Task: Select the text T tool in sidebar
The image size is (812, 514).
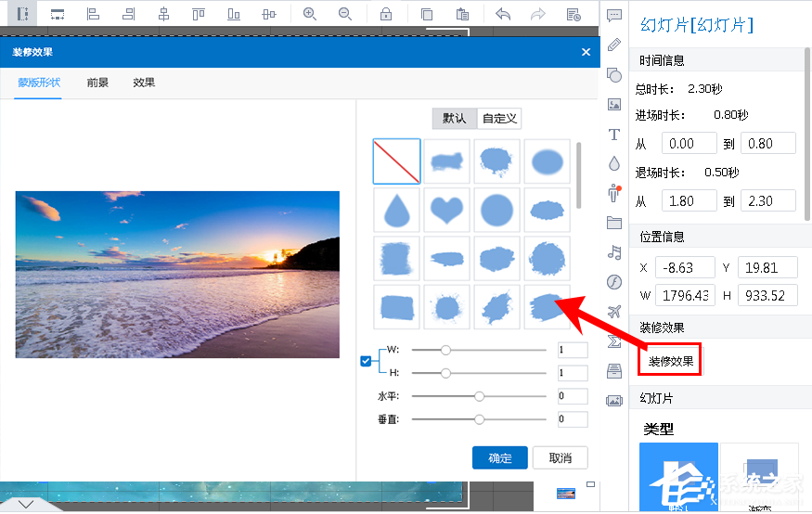Action: (614, 135)
